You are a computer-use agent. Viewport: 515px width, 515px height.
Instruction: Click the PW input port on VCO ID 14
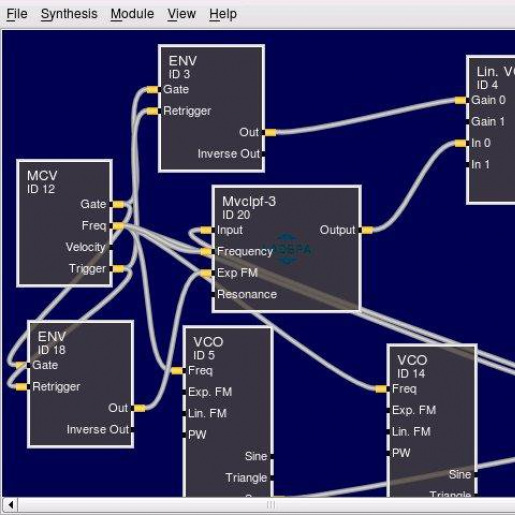click(x=388, y=453)
